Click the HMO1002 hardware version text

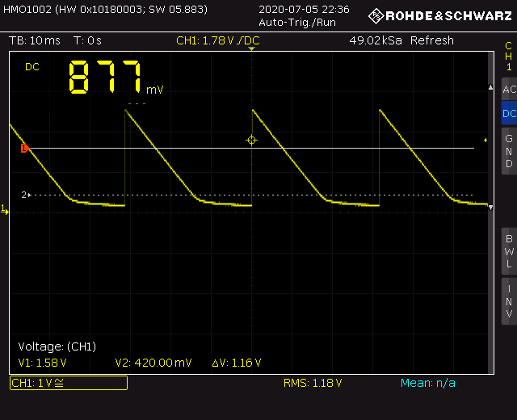pyautogui.click(x=106, y=9)
